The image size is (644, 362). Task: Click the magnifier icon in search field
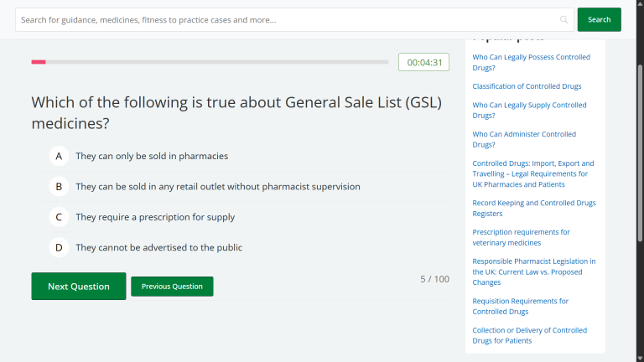coord(563,19)
